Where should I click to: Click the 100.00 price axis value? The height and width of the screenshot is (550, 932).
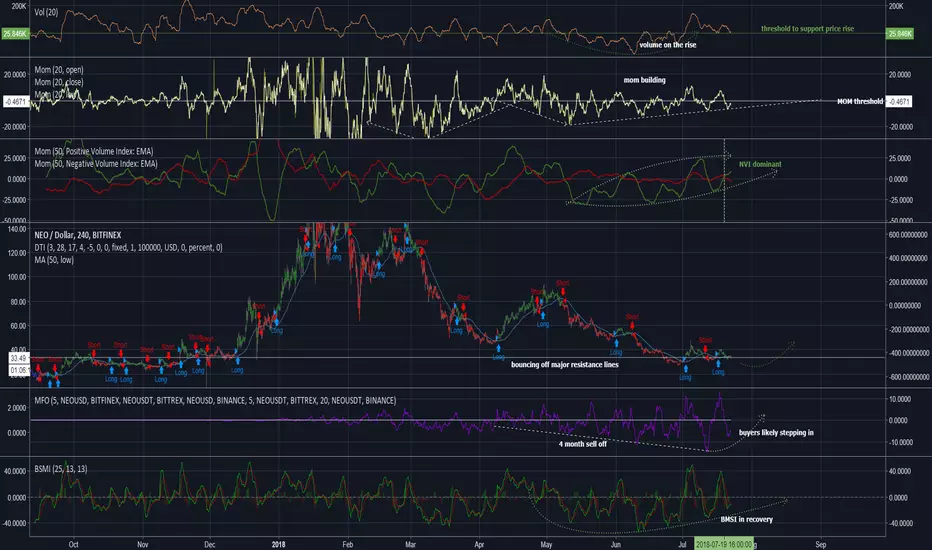pyautogui.click(x=17, y=277)
